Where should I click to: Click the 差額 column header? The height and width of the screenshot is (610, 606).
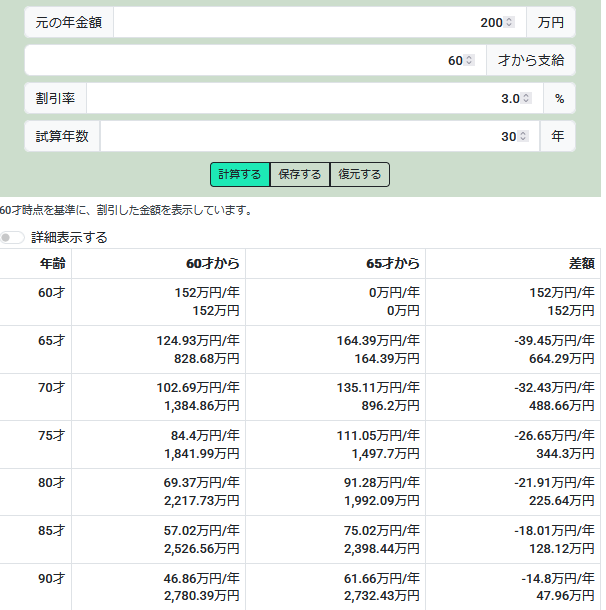click(x=581, y=264)
